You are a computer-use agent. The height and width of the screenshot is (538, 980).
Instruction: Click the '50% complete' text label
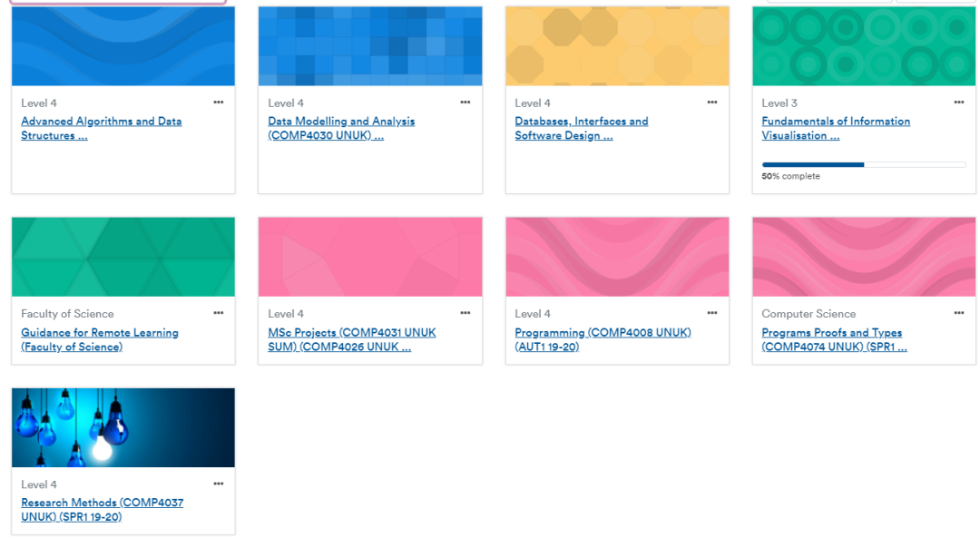790,176
